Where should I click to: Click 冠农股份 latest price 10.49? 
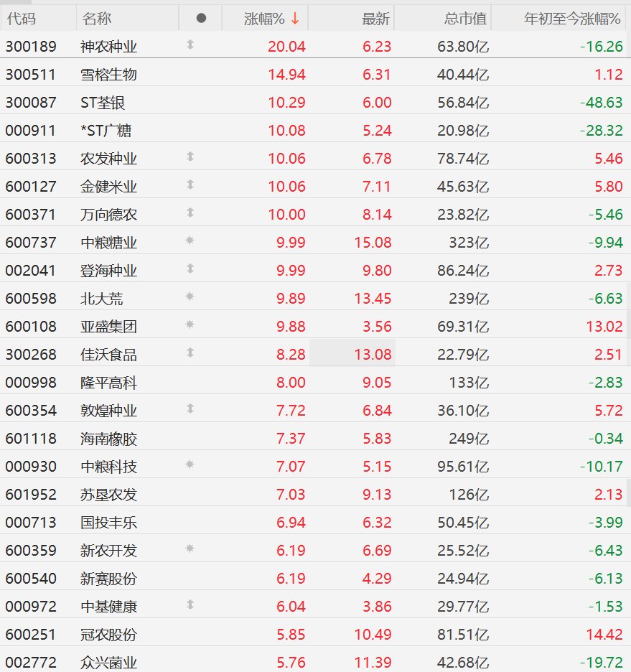coord(373,634)
